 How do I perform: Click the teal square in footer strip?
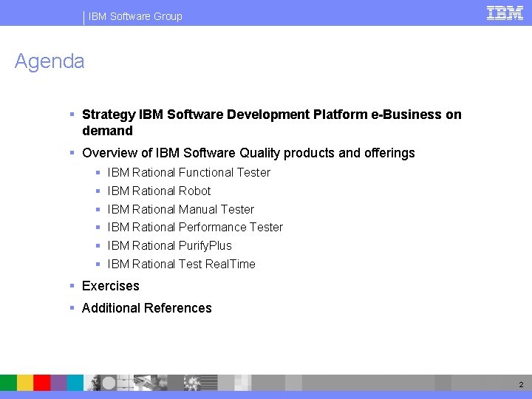(x=75, y=383)
